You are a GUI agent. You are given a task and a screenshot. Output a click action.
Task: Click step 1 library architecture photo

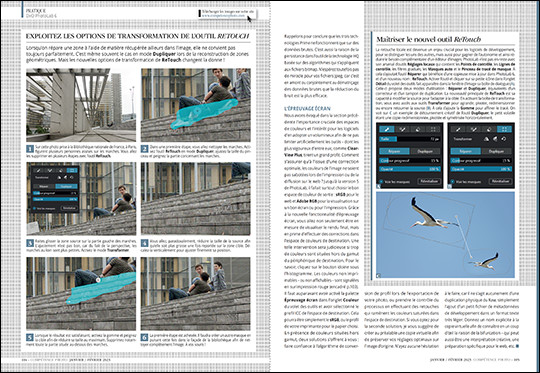[x=81, y=105]
